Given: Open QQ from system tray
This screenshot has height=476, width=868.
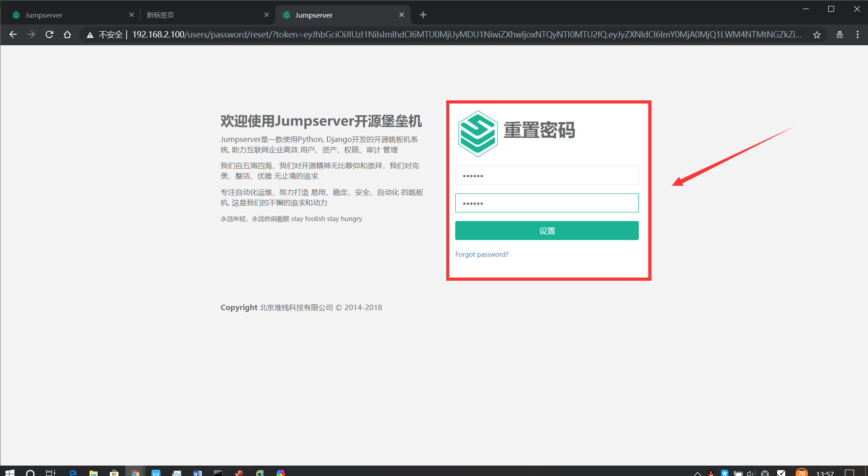Looking at the screenshot, I should (x=711, y=473).
